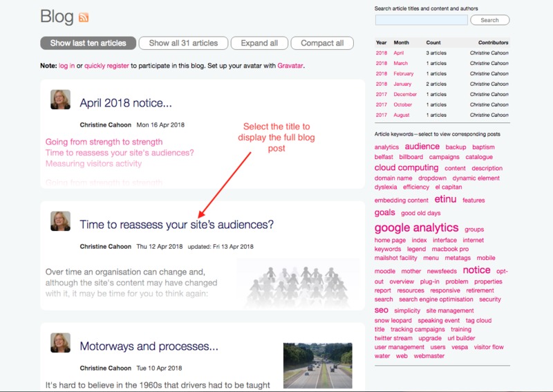Click the Search button
This screenshot has height=392, width=553.
pos(489,20)
